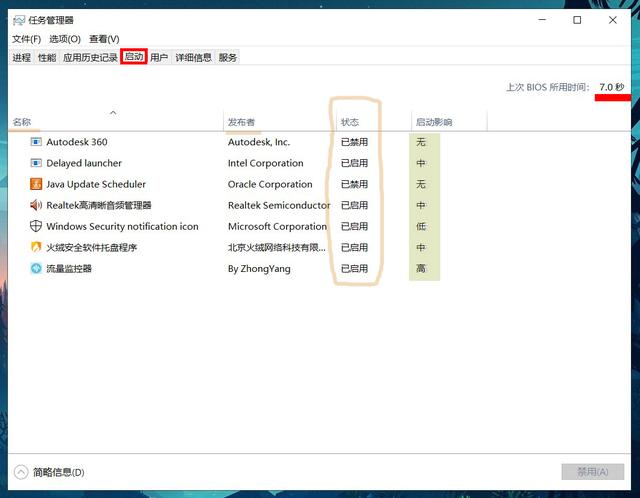The width and height of the screenshot is (640, 498).
Task: Click the 7.0 秒 BIOS time value
Action: [x=611, y=87]
